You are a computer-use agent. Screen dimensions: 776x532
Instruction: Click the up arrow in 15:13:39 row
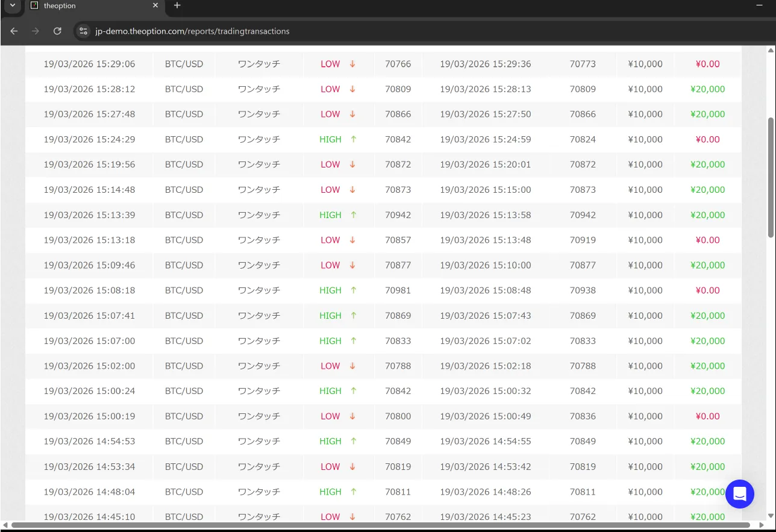354,215
